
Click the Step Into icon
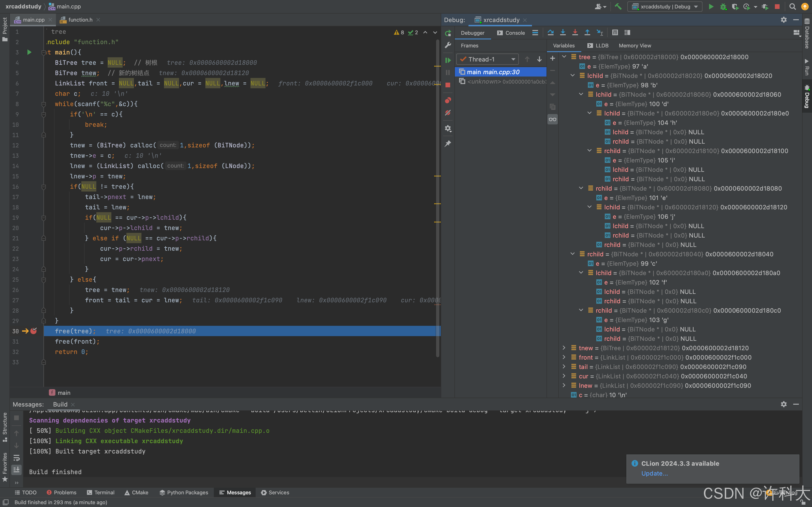point(563,33)
